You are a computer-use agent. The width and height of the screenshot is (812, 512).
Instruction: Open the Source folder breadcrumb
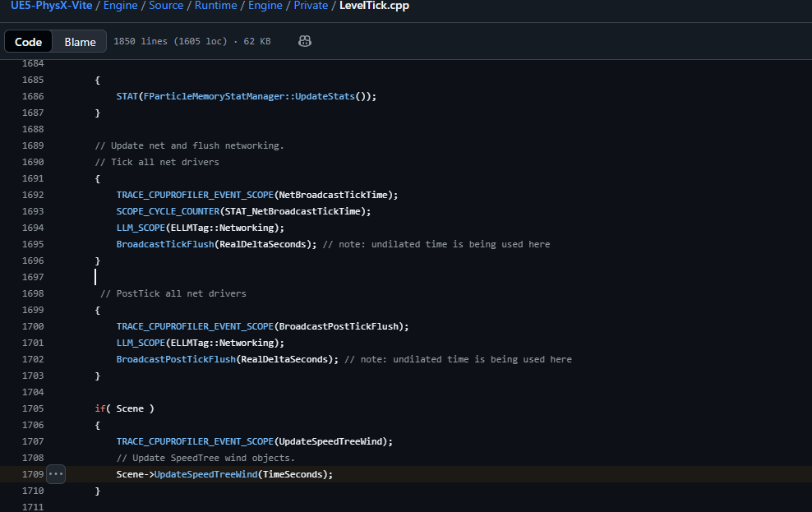tap(166, 6)
